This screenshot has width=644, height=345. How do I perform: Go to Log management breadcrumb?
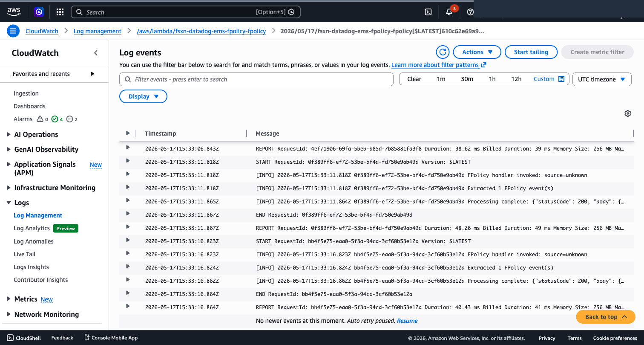98,31
